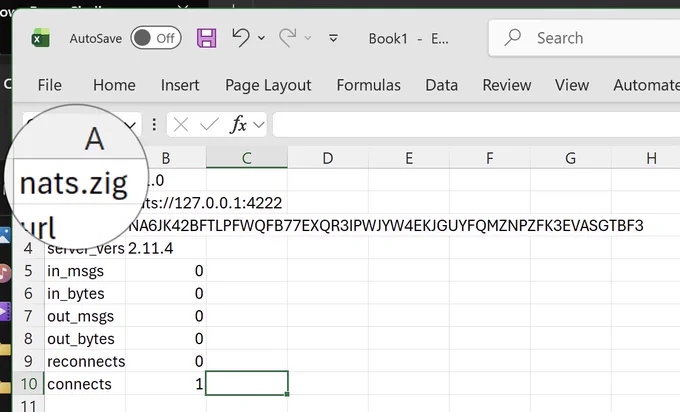Switch to the Home tab
The image size is (680, 412).
[x=114, y=85]
